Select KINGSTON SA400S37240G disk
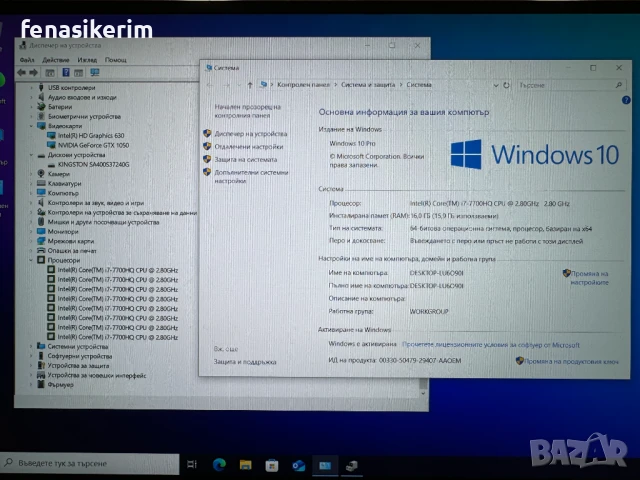Image resolution: width=640 pixels, height=480 pixels. point(93,164)
